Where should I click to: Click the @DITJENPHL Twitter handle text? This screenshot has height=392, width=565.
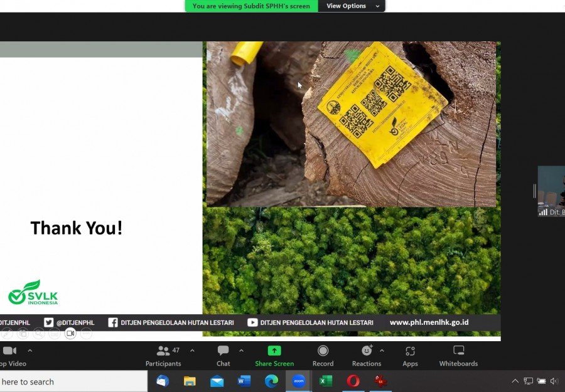point(75,322)
